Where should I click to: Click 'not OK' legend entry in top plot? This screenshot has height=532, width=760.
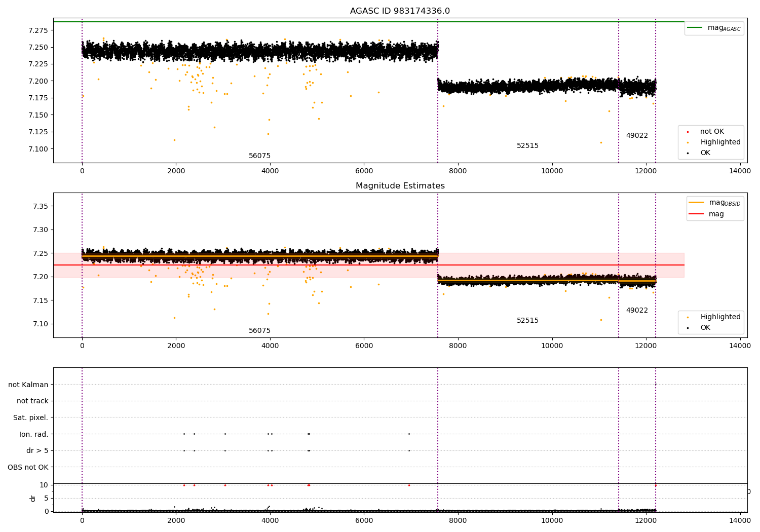(712, 132)
